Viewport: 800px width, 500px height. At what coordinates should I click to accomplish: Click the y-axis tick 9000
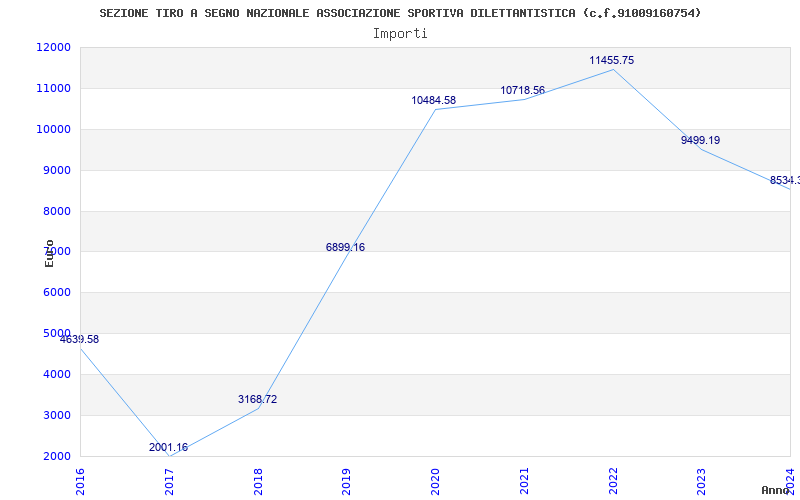coord(56,170)
